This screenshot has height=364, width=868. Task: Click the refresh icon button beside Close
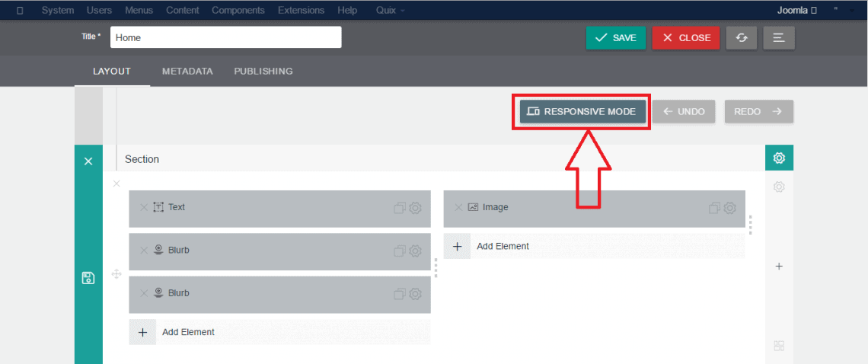tap(742, 38)
